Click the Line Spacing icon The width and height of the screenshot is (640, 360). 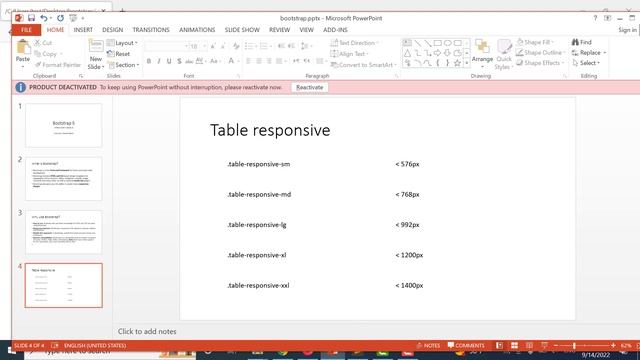pyautogui.click(x=304, y=46)
